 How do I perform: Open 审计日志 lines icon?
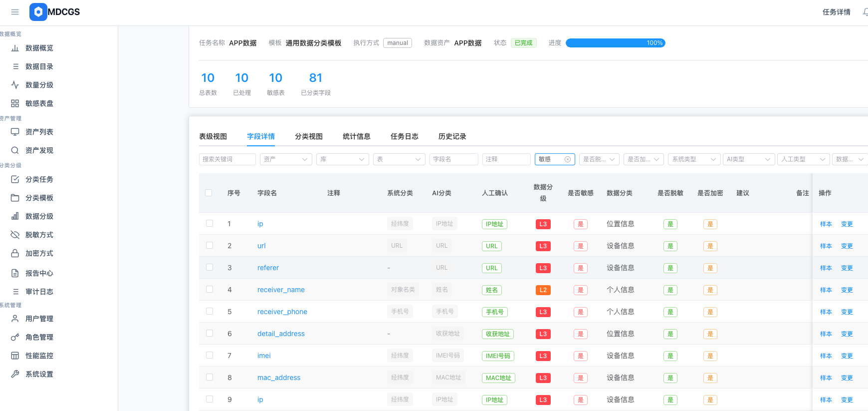click(15, 292)
